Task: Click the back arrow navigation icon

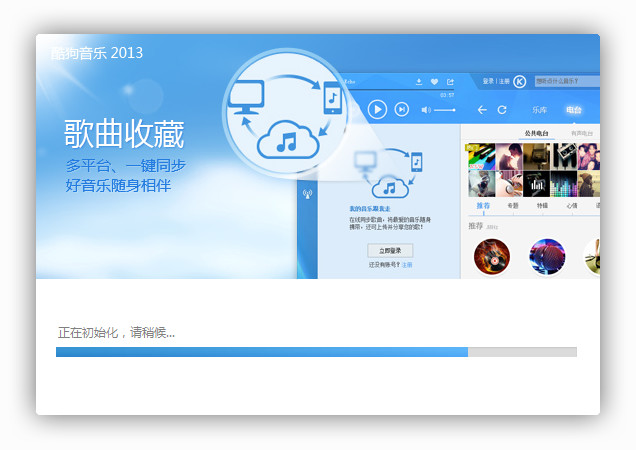Action: [481, 110]
